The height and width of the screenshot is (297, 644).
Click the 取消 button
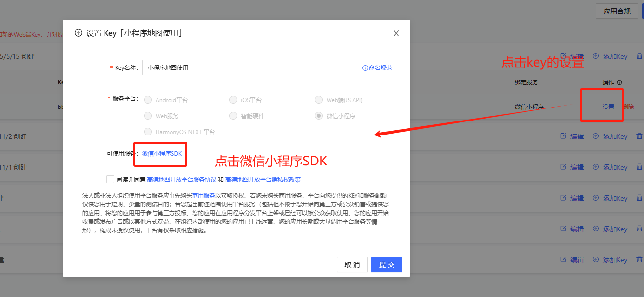click(x=352, y=265)
